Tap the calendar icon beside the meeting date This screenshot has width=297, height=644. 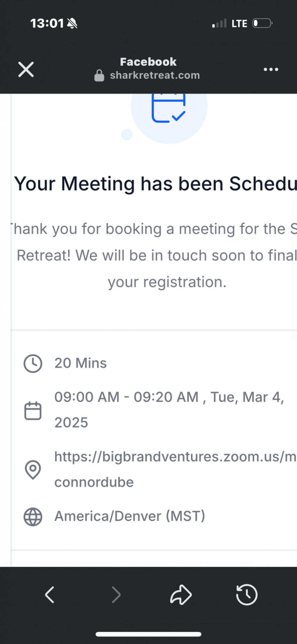33,410
